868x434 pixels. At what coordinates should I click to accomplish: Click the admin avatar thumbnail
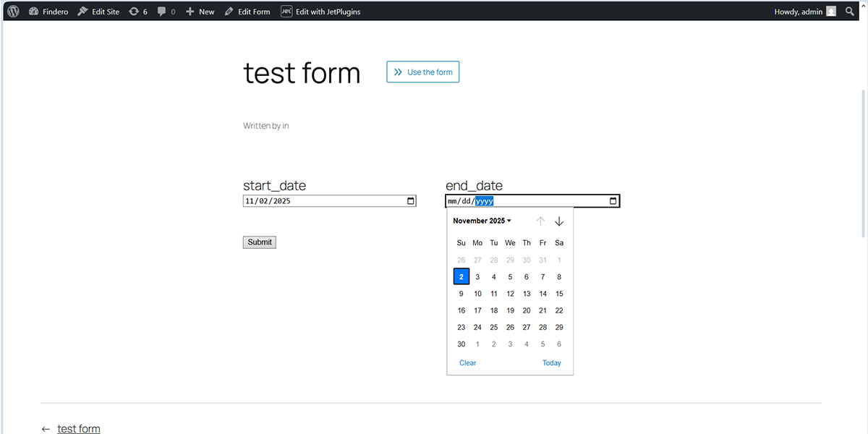[832, 12]
